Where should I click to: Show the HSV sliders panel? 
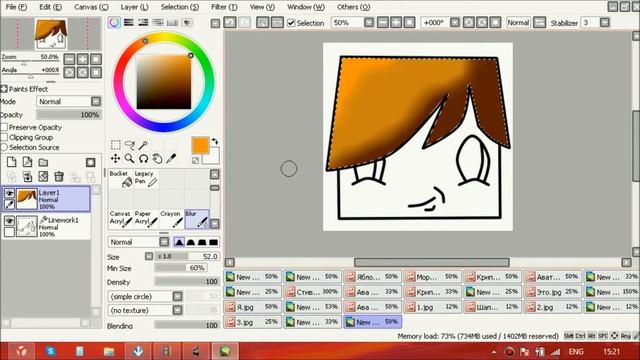pos(143,22)
